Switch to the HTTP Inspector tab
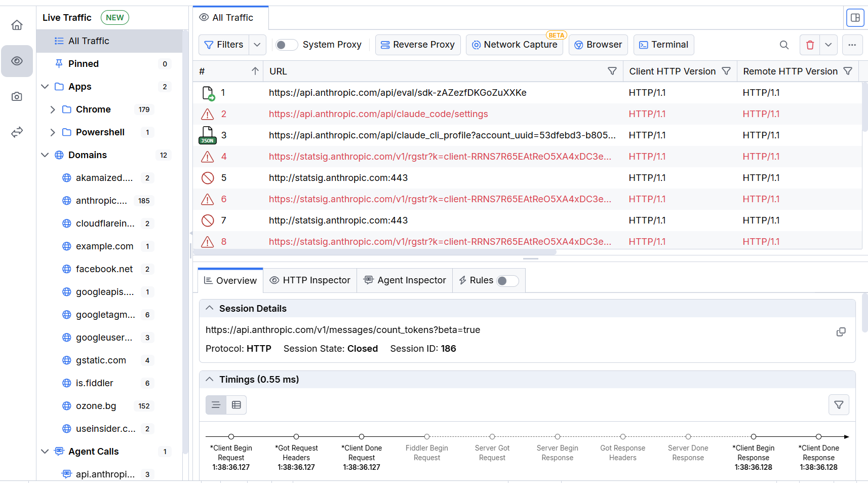The height and width of the screenshot is (483, 868). pos(310,280)
